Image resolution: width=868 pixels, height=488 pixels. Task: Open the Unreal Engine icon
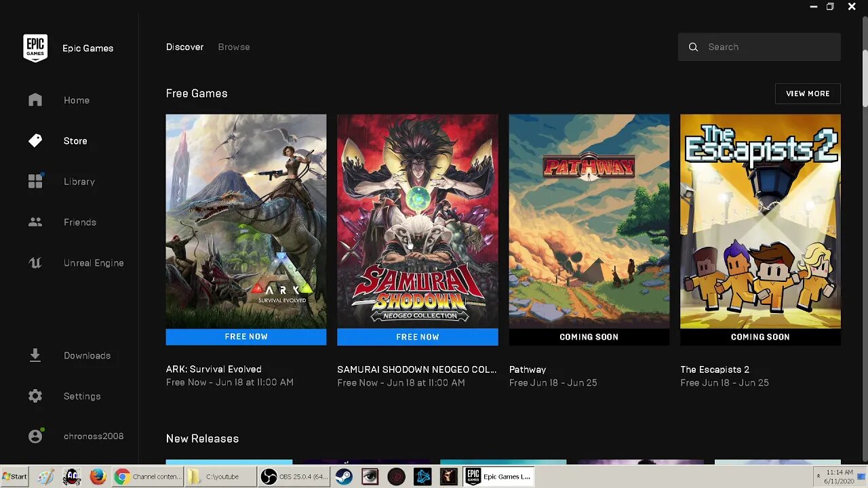(x=35, y=262)
